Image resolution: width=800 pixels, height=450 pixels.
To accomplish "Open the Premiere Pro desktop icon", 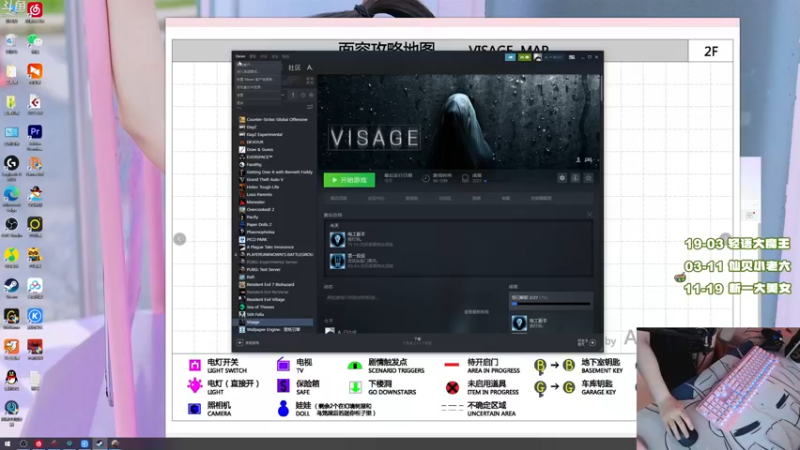I will [x=35, y=132].
